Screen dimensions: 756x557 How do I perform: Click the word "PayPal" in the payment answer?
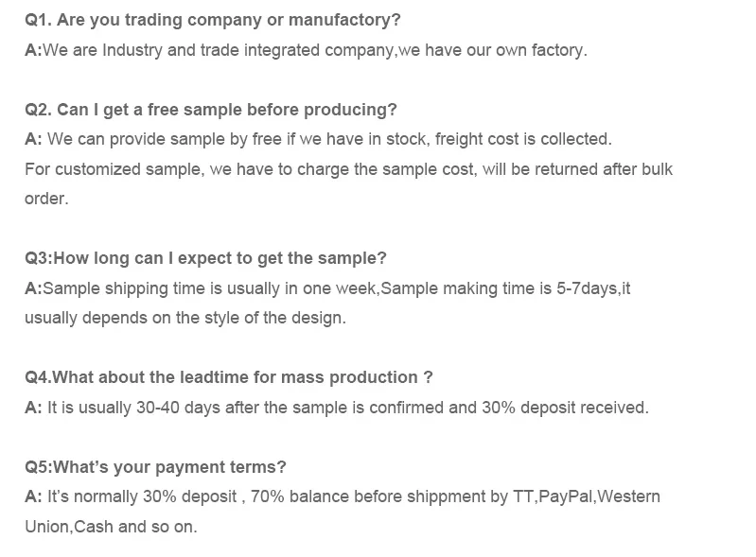pos(565,496)
